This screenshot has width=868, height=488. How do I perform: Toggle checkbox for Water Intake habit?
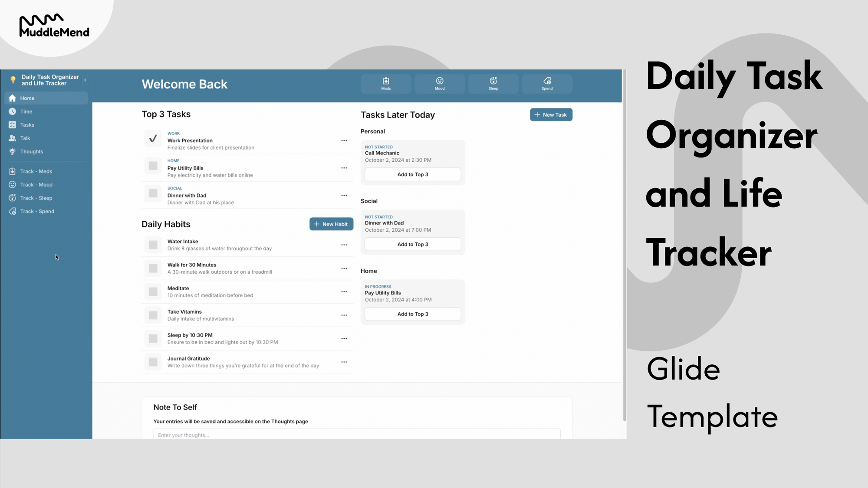(x=153, y=245)
